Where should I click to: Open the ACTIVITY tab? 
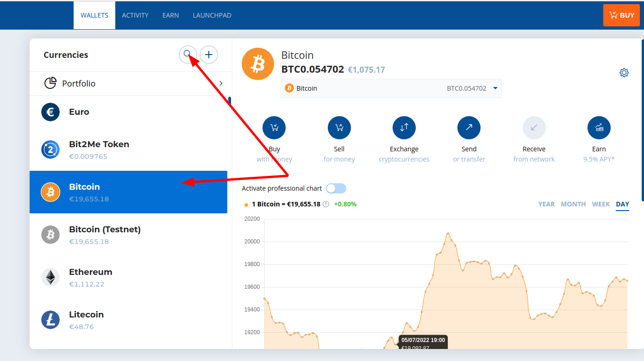[135, 15]
